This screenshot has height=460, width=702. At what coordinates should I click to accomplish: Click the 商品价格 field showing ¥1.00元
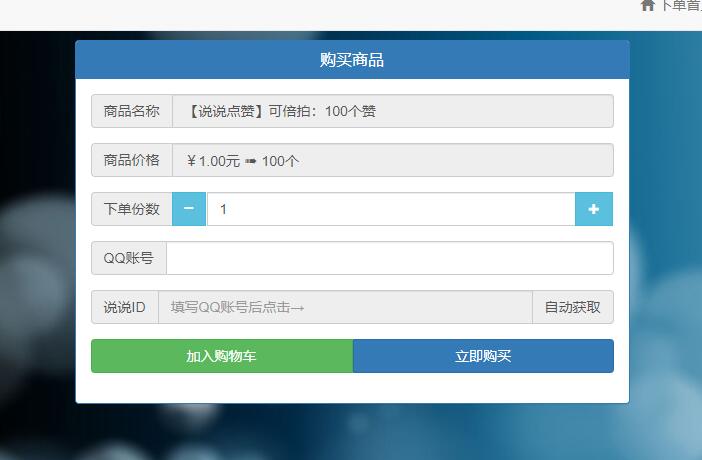(392, 160)
